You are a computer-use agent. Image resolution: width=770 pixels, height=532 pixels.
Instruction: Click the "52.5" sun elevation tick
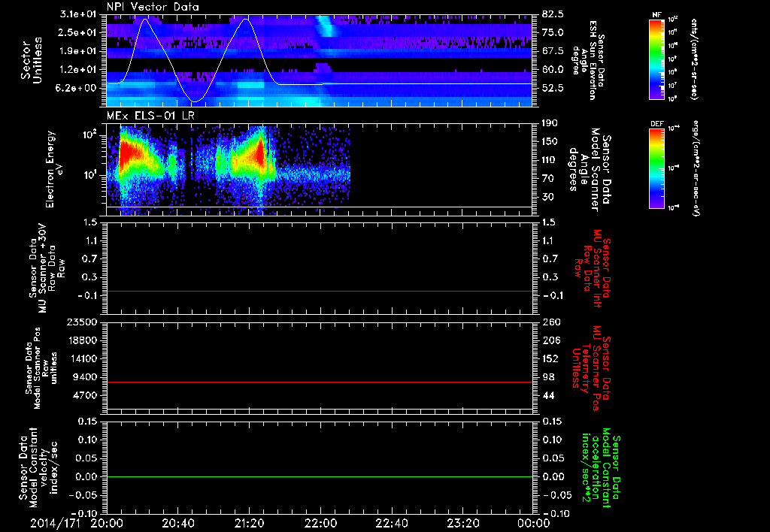[x=553, y=88]
